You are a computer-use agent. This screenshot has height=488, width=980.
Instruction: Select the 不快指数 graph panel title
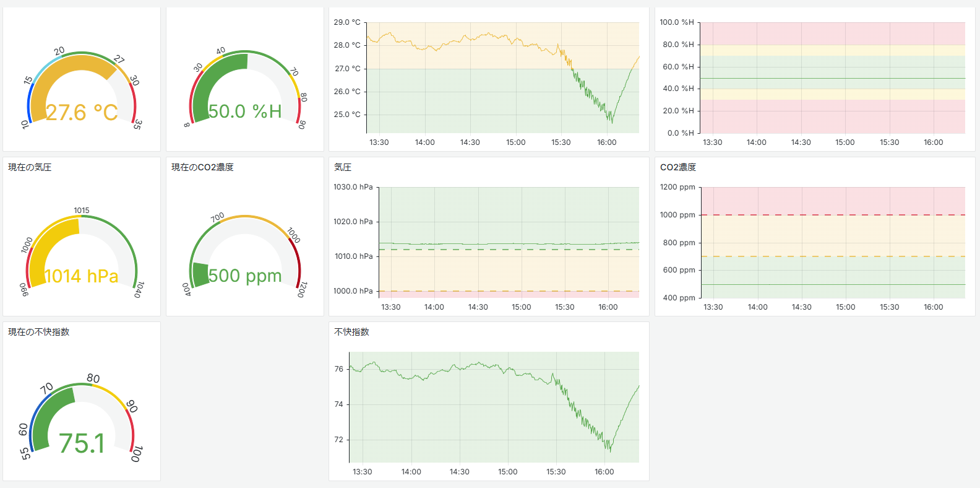coord(351,332)
